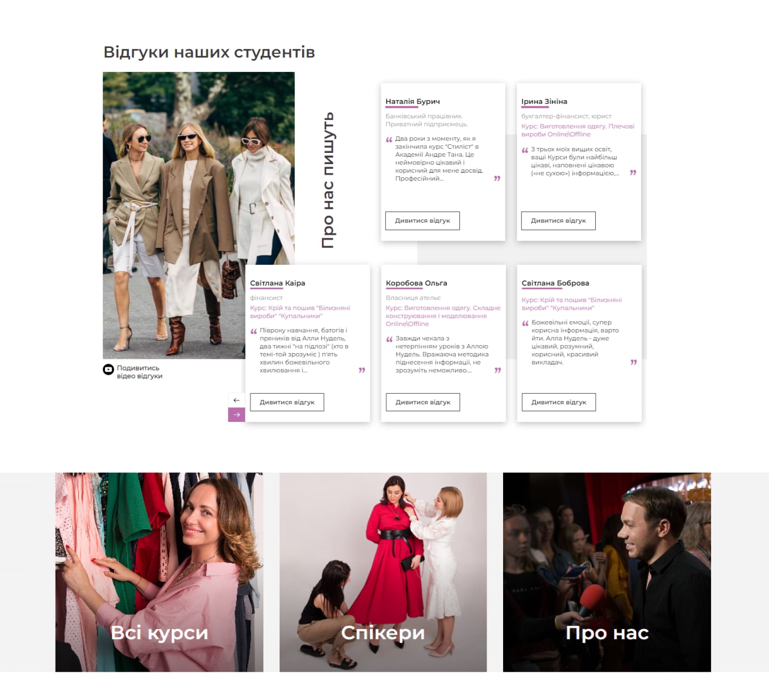Select the name Наталія Бурич
The height and width of the screenshot is (700, 769).
[412, 102]
